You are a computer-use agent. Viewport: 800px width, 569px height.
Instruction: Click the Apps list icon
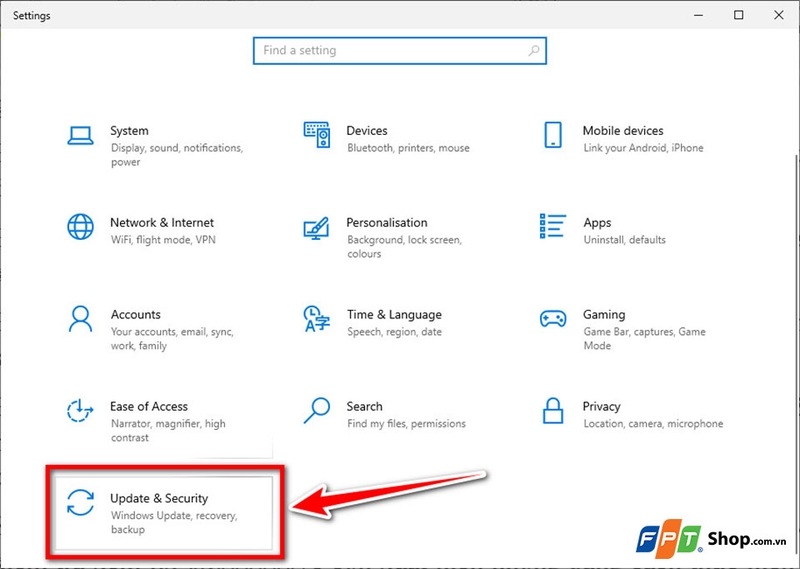click(x=552, y=225)
